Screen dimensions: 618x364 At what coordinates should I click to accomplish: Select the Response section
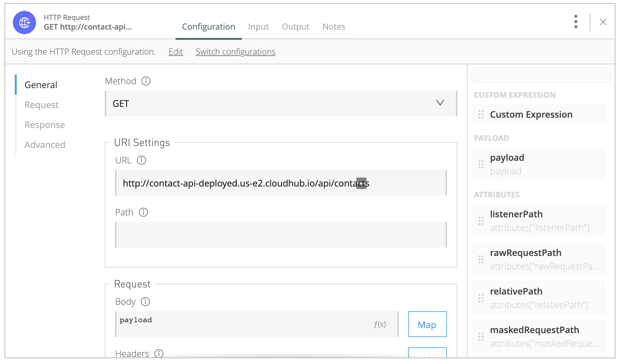(x=45, y=125)
